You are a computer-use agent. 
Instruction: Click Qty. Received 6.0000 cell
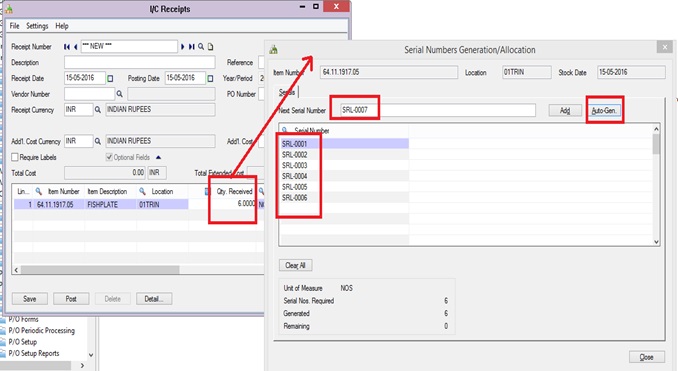(233, 204)
